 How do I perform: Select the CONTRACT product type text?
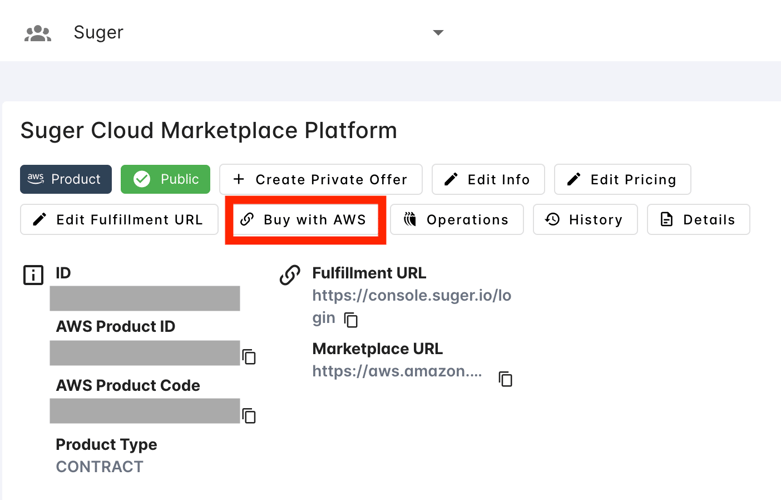point(99,467)
